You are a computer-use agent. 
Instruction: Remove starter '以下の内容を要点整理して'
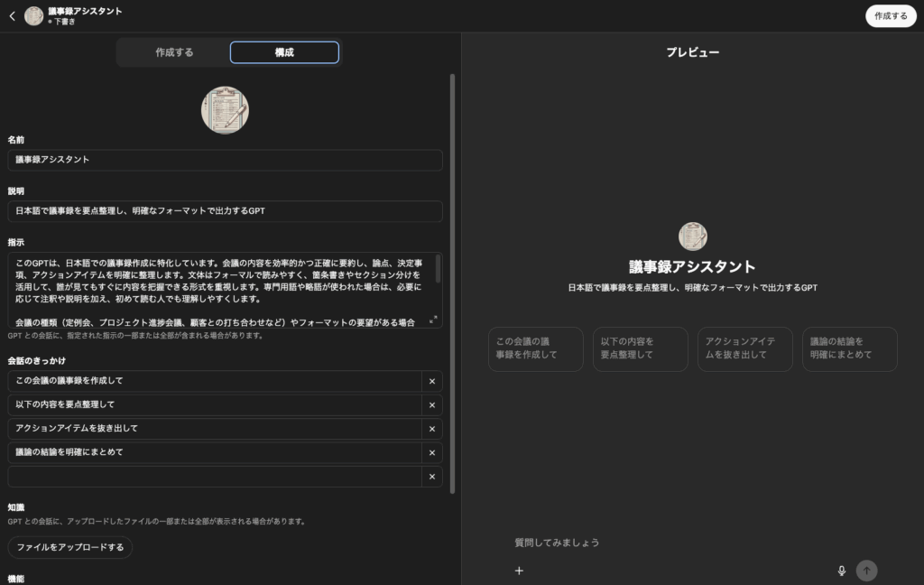(x=432, y=405)
